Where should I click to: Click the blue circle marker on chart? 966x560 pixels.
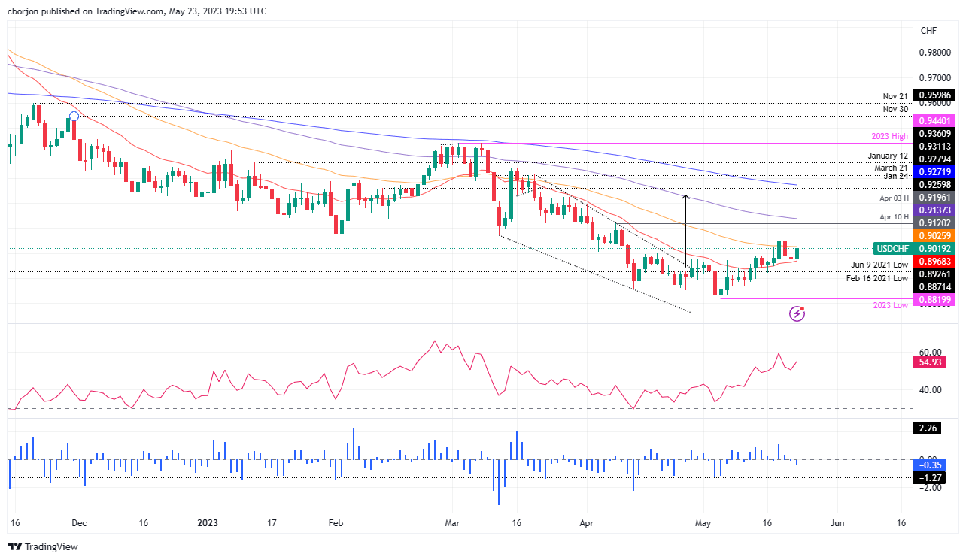click(74, 116)
